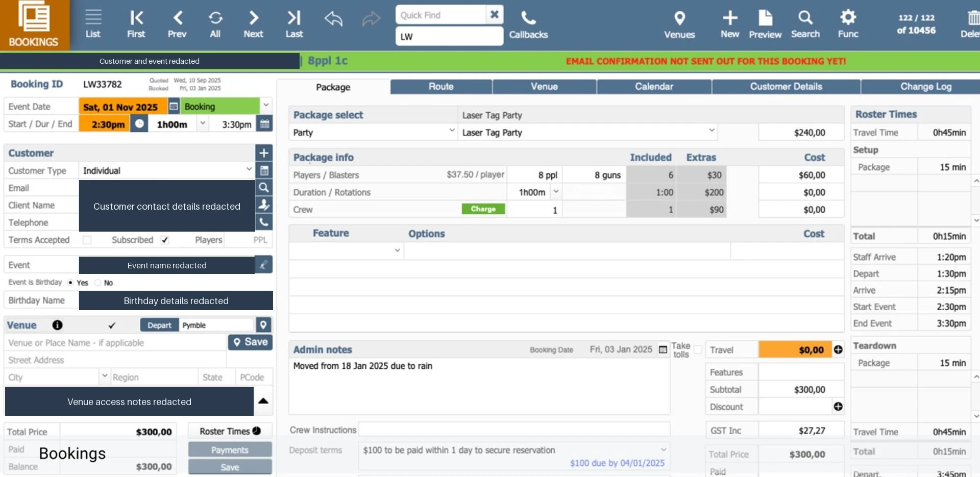Screen dimensions: 980x477
Task: Open the Duration / Rotations 1h00m dropdown
Action: pos(556,192)
